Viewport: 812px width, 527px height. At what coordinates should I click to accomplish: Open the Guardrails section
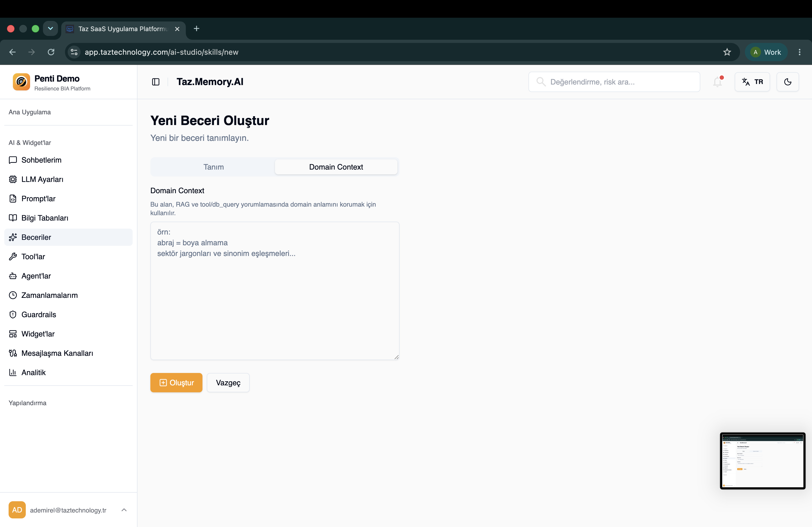68,315
